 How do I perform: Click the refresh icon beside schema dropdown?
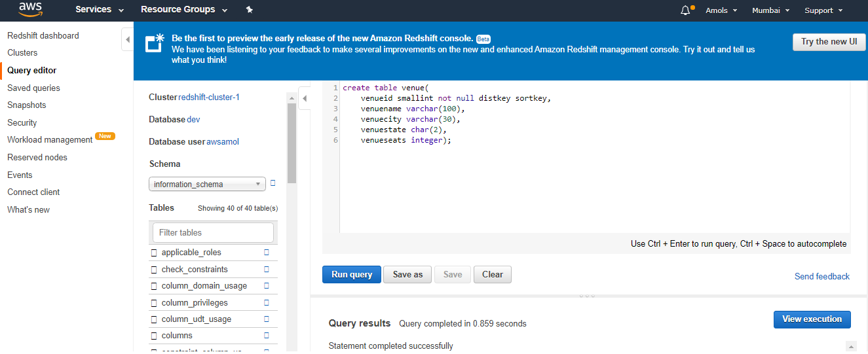coord(273,183)
